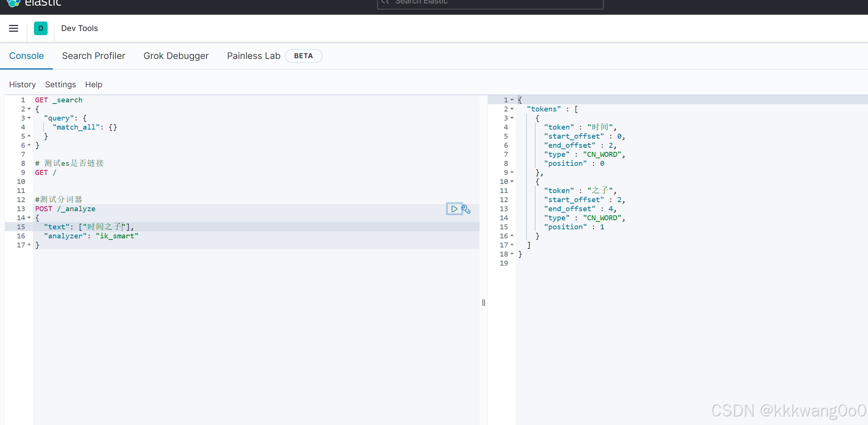
Task: Collapse request body fold on line 2
Action: point(29,109)
